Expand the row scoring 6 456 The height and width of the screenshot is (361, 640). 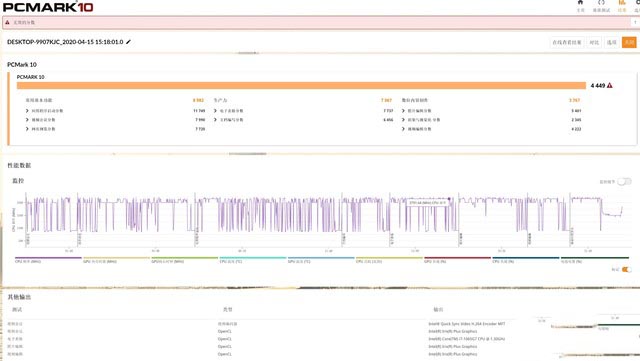215,120
